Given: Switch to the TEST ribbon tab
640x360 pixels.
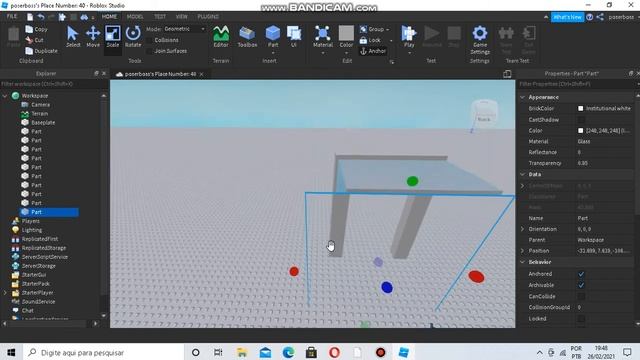Looking at the screenshot, I should (x=160, y=17).
